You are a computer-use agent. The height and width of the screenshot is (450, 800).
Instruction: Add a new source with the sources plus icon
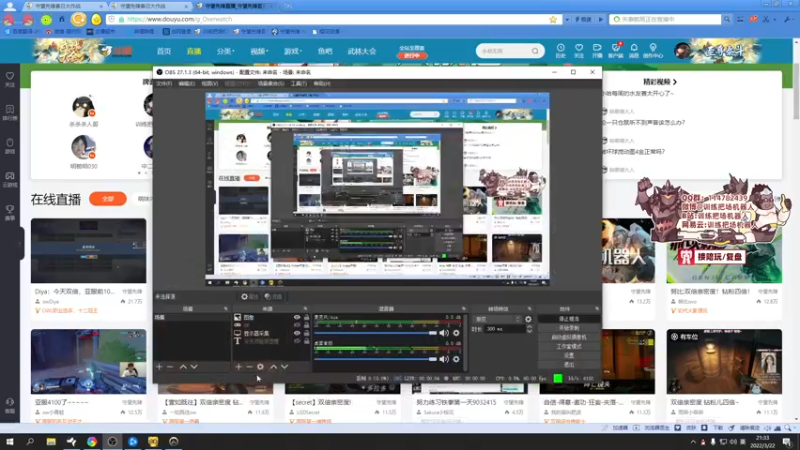coord(238,366)
